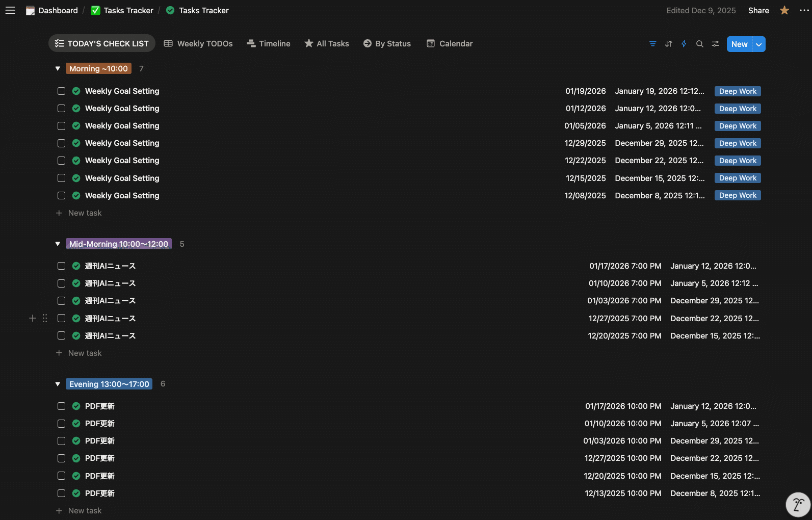Click the floating help assistant icon
The width and height of the screenshot is (812, 520).
(x=798, y=505)
